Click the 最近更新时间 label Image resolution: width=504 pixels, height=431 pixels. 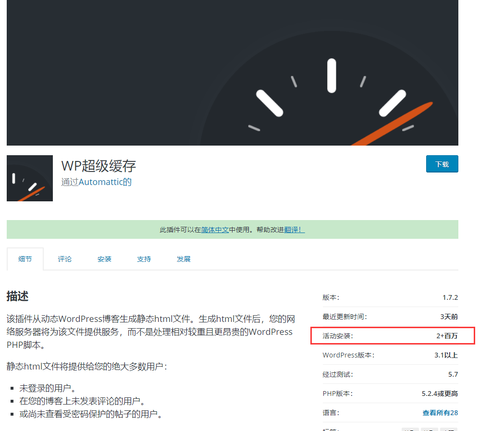tap(344, 317)
